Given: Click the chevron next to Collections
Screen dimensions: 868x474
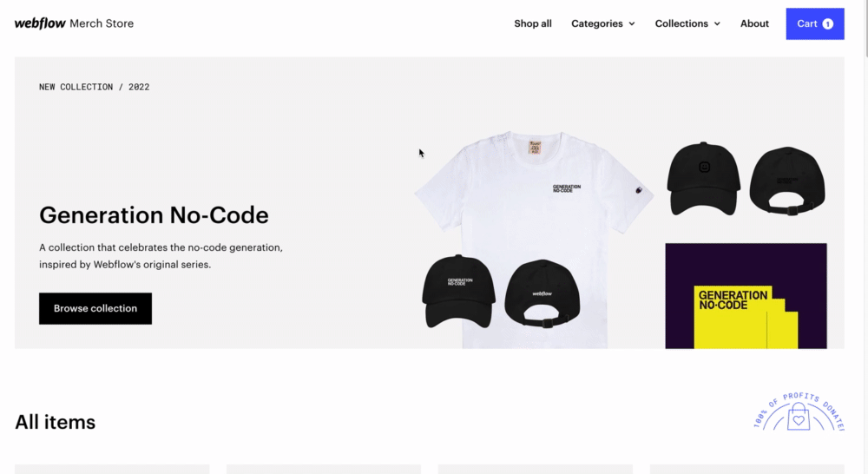Looking at the screenshot, I should pos(717,23).
